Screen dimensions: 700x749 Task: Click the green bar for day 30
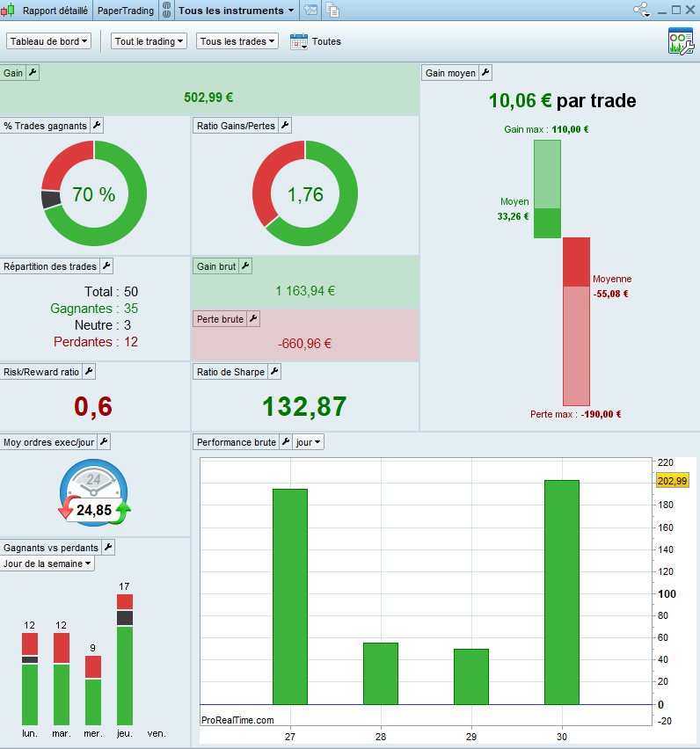click(561, 593)
